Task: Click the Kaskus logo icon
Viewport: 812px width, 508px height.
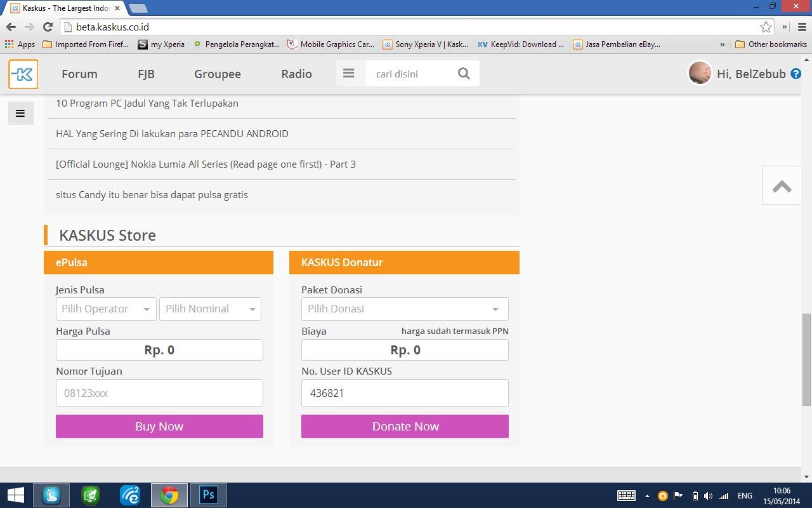Action: [x=23, y=74]
